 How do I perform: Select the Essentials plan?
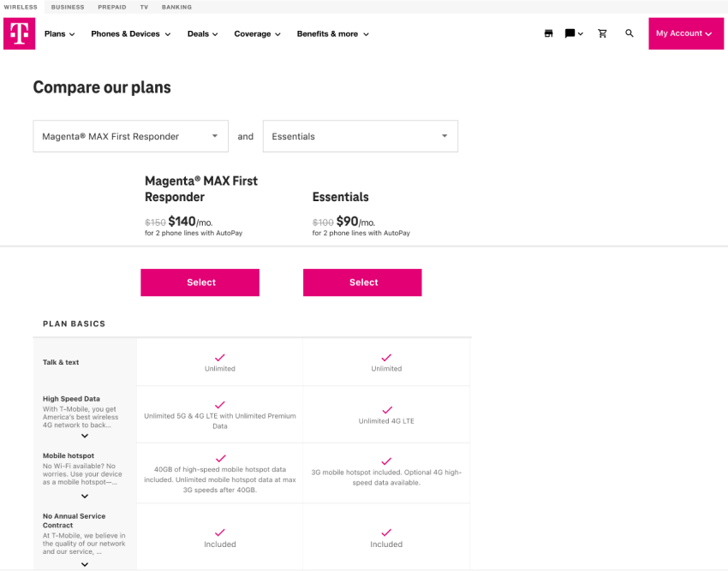[x=362, y=283]
